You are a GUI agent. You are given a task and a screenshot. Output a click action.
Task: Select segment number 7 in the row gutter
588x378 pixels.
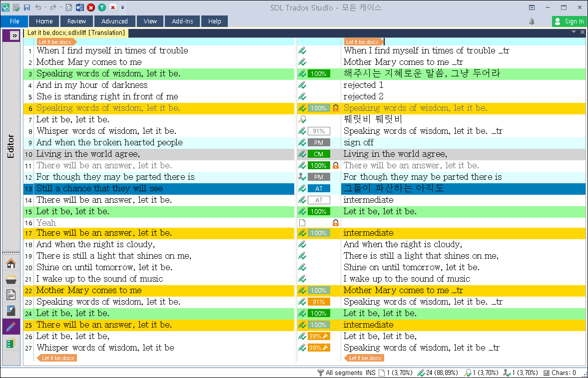point(30,120)
